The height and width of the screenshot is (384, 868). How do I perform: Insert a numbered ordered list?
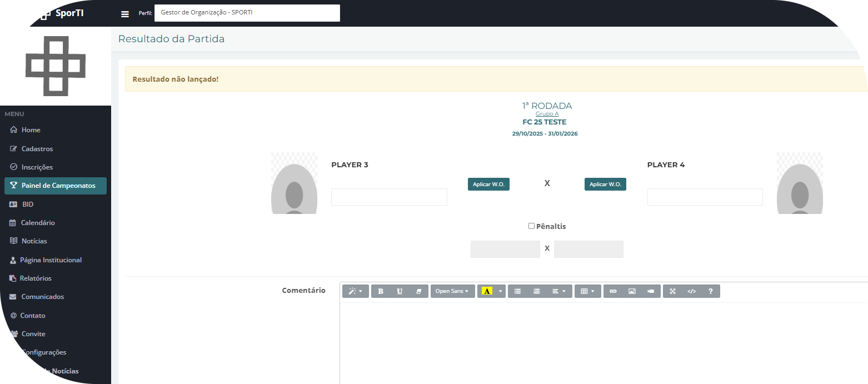[x=536, y=291]
